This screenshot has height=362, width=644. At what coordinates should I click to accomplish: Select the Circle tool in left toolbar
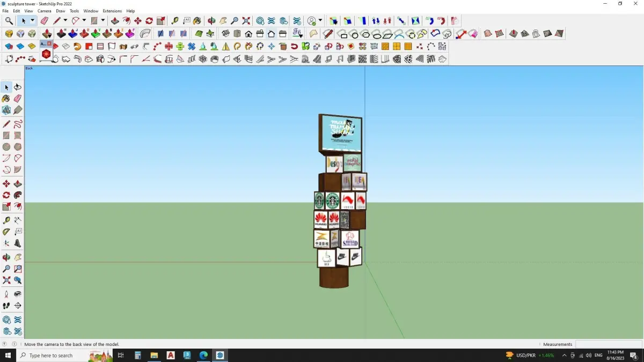tap(6, 147)
